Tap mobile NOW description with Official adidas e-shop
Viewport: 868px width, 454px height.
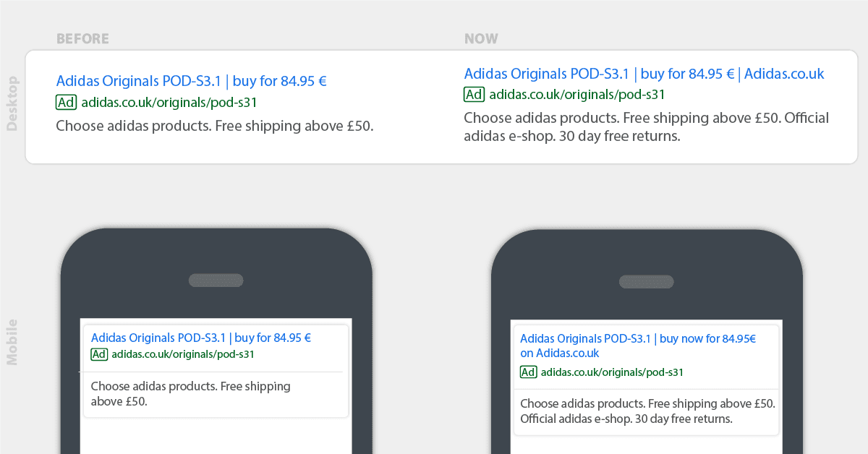pos(647,411)
